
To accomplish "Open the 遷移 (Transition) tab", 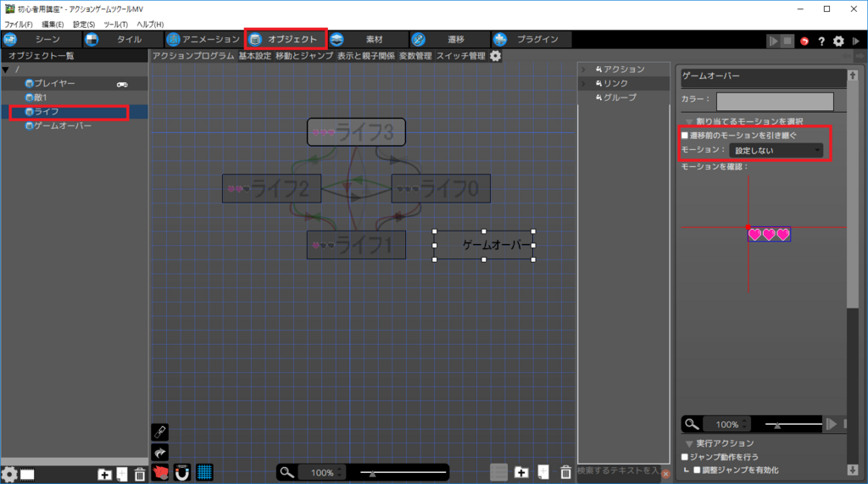I will click(449, 39).
